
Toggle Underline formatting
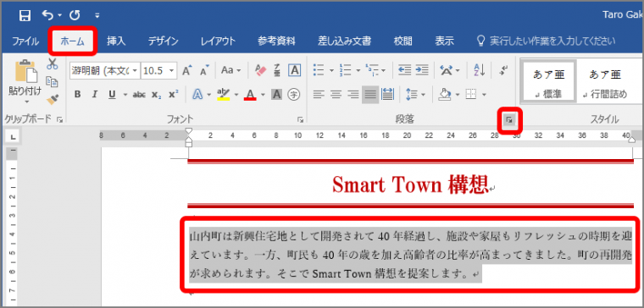pyautogui.click(x=112, y=95)
